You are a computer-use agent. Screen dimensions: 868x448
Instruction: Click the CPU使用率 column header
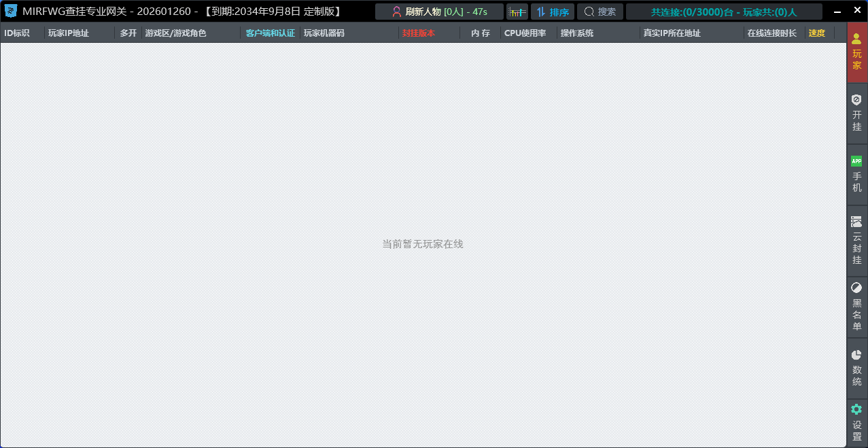pyautogui.click(x=526, y=32)
